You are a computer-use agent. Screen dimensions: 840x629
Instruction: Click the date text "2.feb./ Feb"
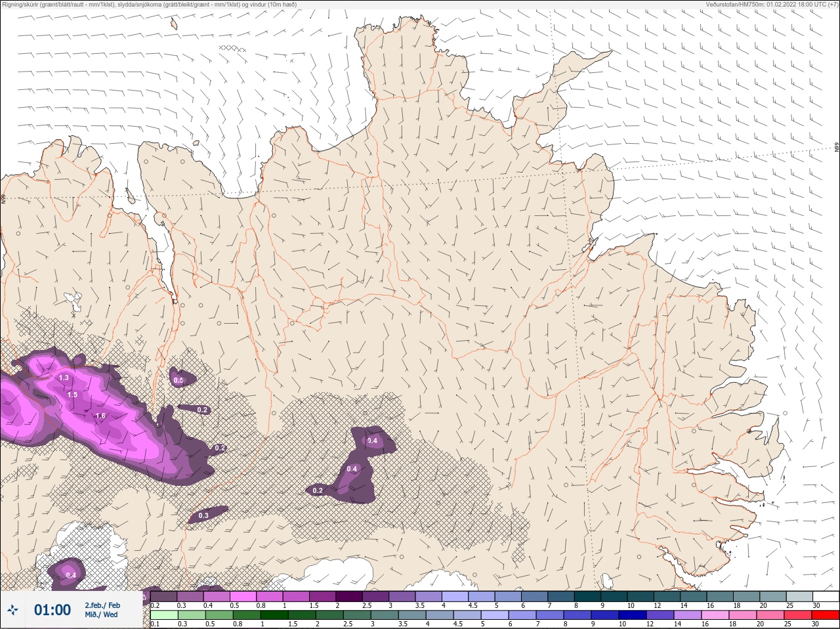[x=102, y=605]
